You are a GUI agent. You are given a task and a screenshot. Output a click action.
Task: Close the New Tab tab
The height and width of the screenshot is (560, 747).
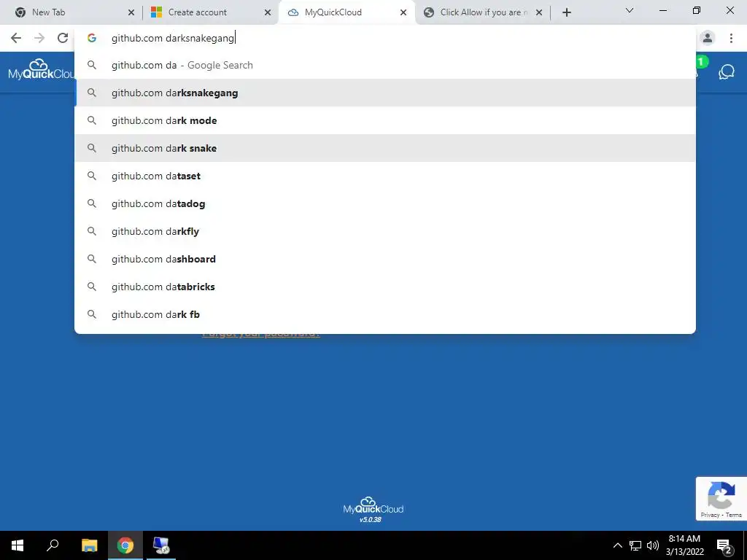click(x=131, y=12)
